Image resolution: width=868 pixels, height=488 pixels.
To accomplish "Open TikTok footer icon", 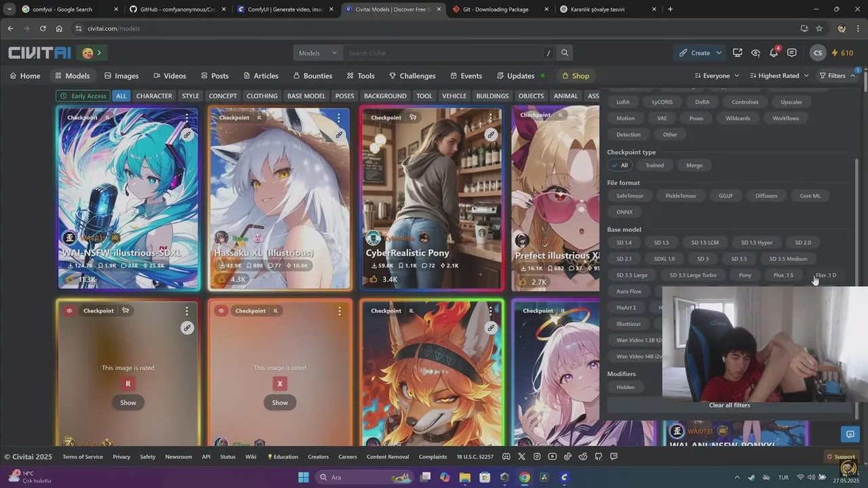I will point(568,457).
